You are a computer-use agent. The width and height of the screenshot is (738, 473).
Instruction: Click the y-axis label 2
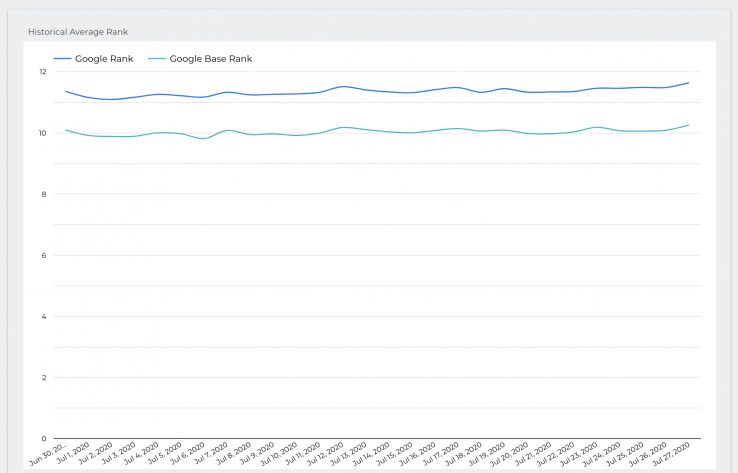pyautogui.click(x=43, y=377)
